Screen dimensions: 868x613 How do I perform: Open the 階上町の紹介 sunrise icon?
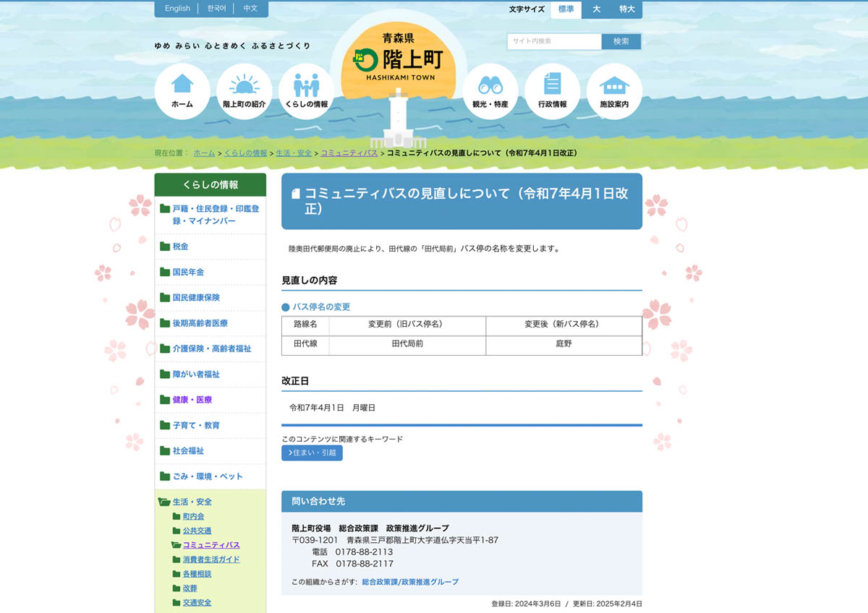point(244,91)
